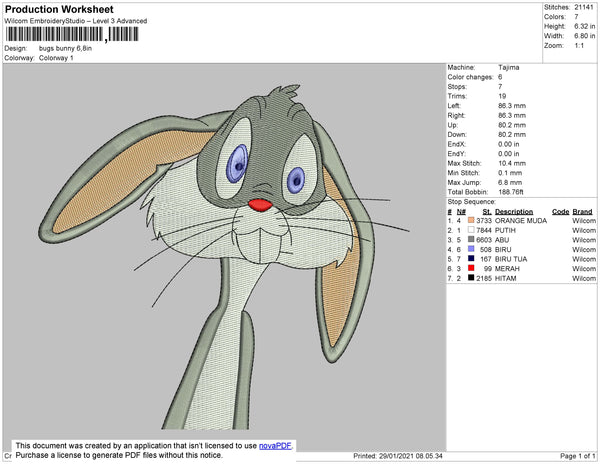Click stitch count '7844' in stop sequence

(484, 230)
